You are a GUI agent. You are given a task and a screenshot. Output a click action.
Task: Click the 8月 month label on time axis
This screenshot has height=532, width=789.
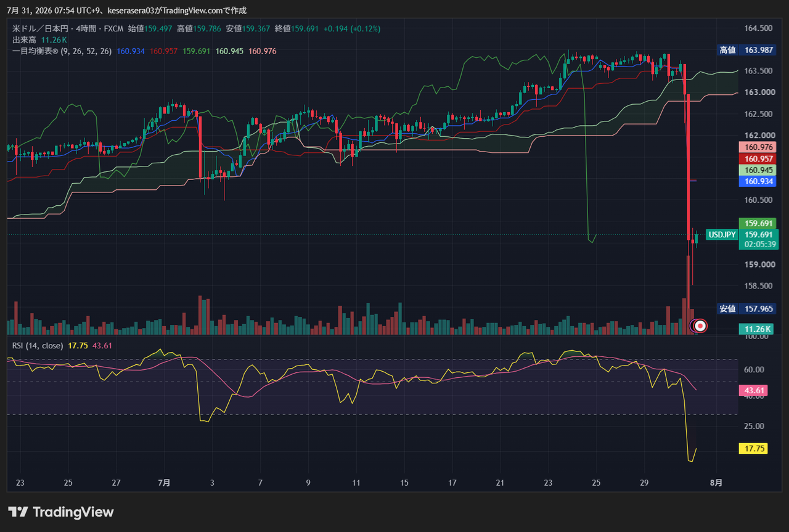pos(715,483)
